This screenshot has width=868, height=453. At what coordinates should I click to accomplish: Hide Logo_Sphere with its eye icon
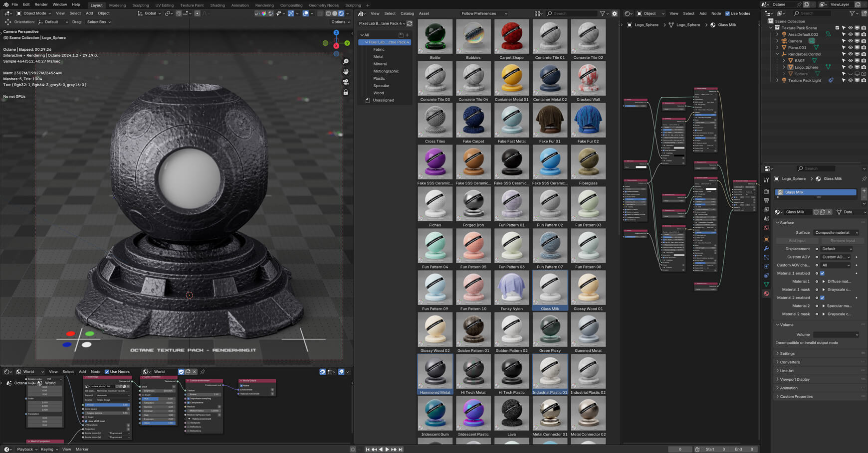pyautogui.click(x=851, y=67)
